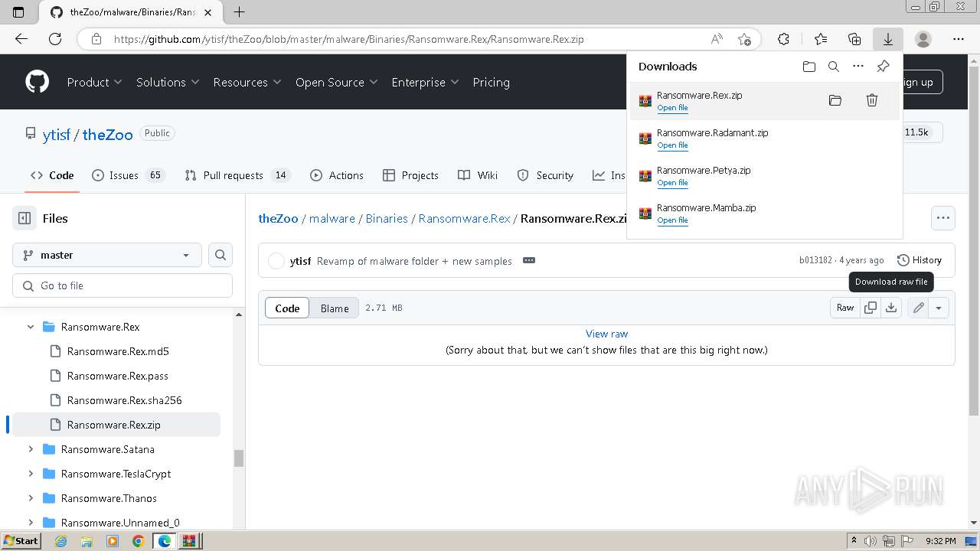Viewport: 980px width, 551px height.
Task: Open the Favorites list icon
Action: [x=821, y=39]
